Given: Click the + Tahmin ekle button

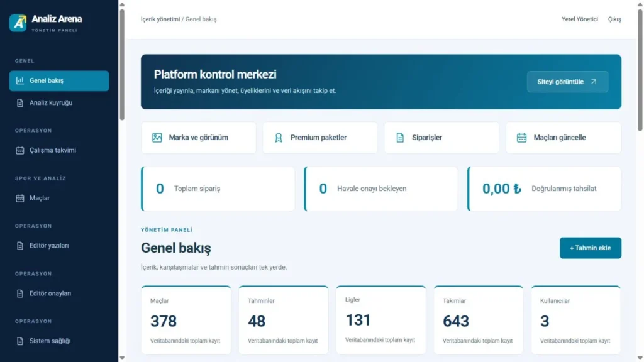Looking at the screenshot, I should [x=590, y=248].
